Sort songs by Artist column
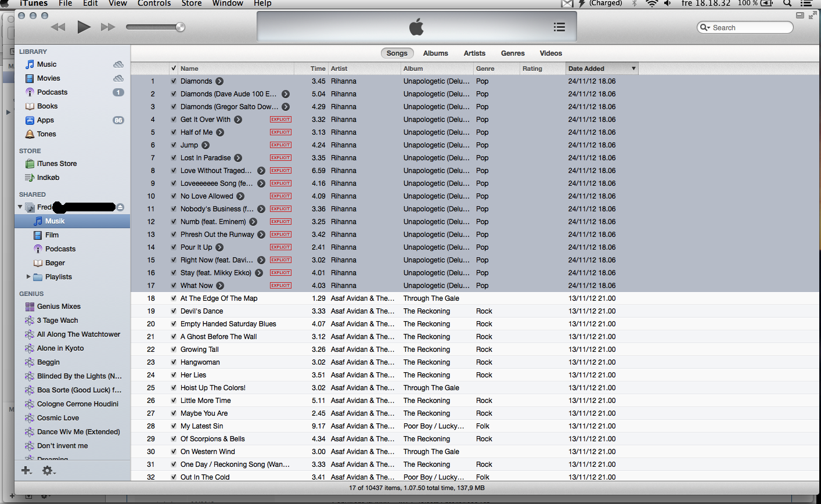 [x=364, y=69]
